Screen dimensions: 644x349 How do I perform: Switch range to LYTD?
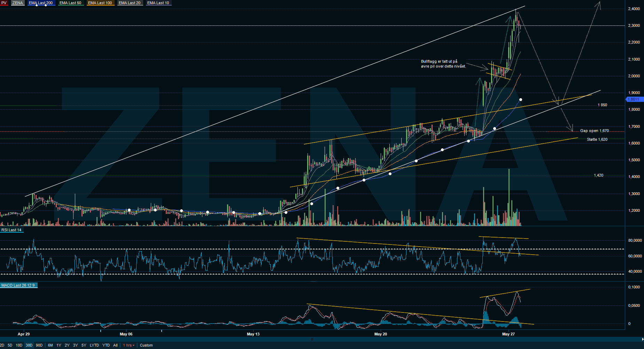(94, 345)
